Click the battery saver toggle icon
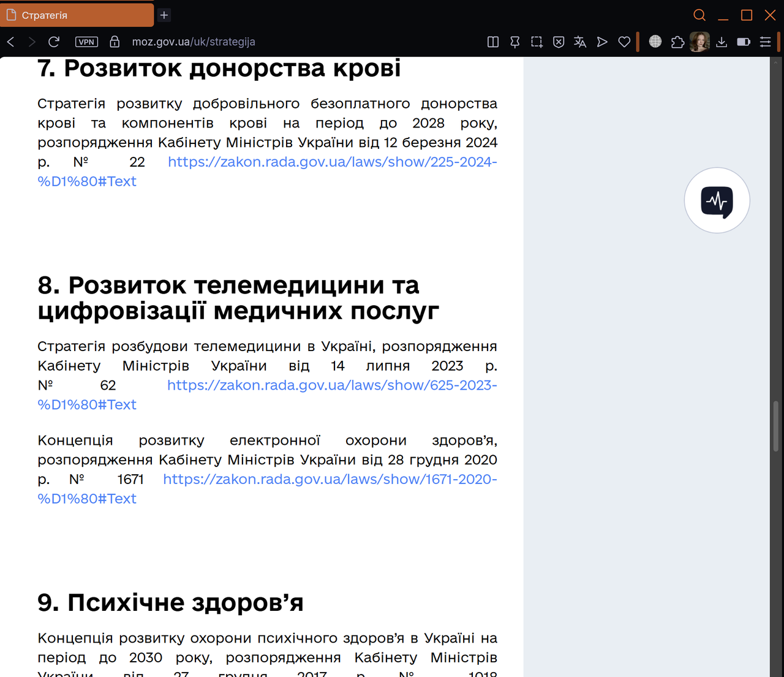This screenshot has width=784, height=677. pos(743,42)
